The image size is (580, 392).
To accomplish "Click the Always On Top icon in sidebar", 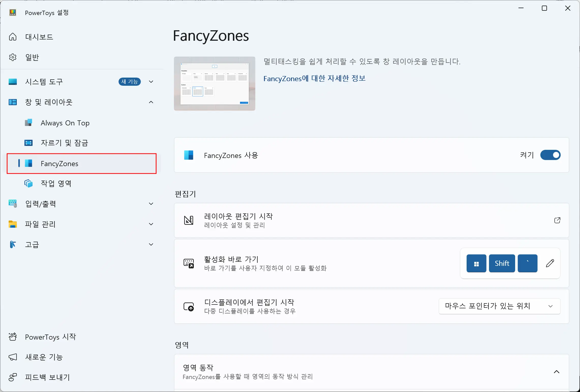I will pos(28,123).
